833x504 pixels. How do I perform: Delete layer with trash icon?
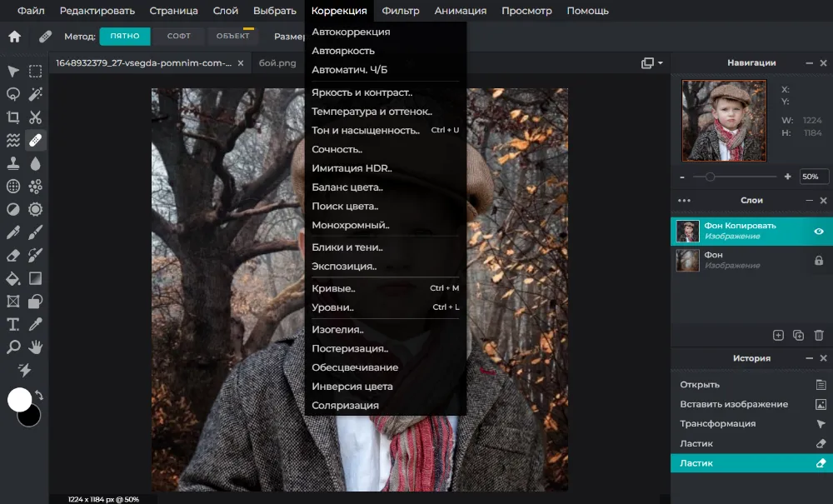(x=819, y=335)
